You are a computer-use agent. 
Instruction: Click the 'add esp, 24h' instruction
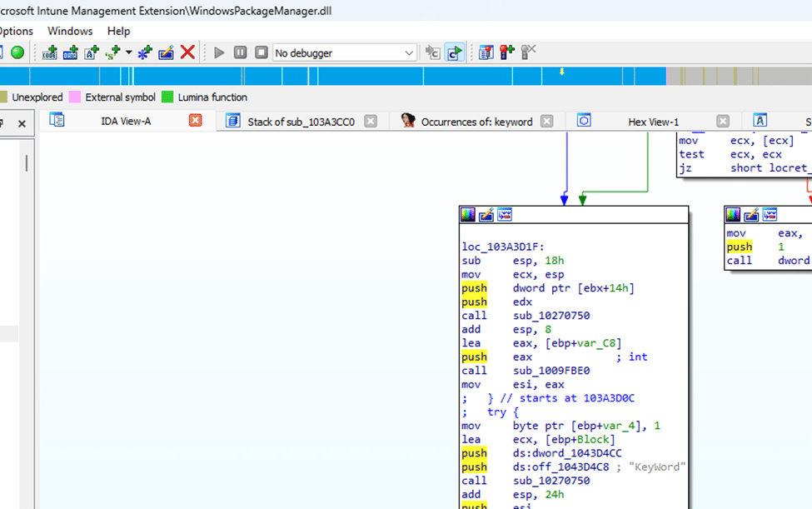(513, 495)
